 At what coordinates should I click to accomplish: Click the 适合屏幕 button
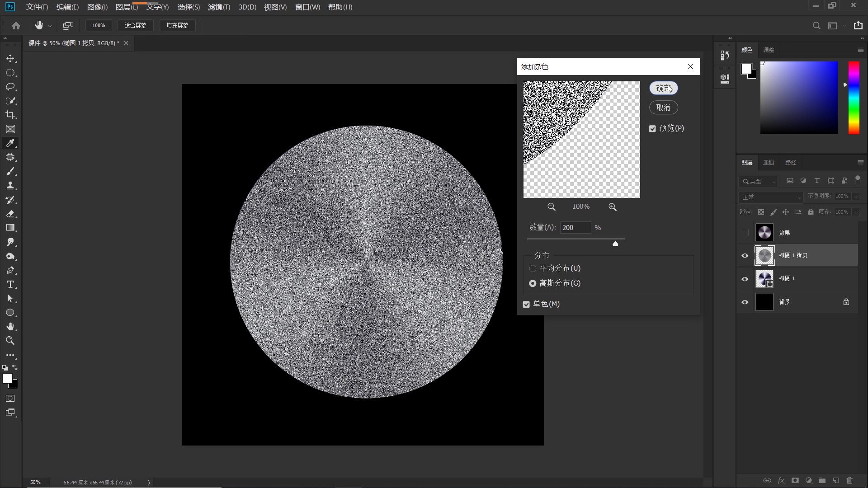(x=136, y=25)
